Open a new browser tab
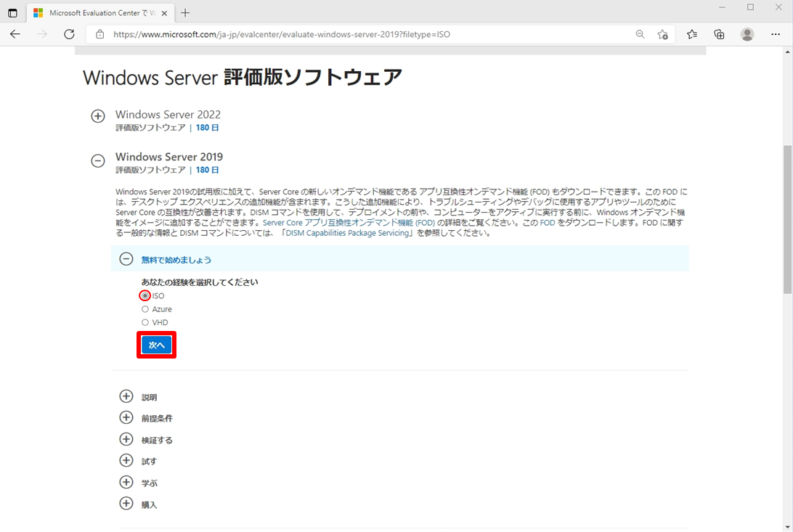The image size is (793, 532). (x=185, y=13)
